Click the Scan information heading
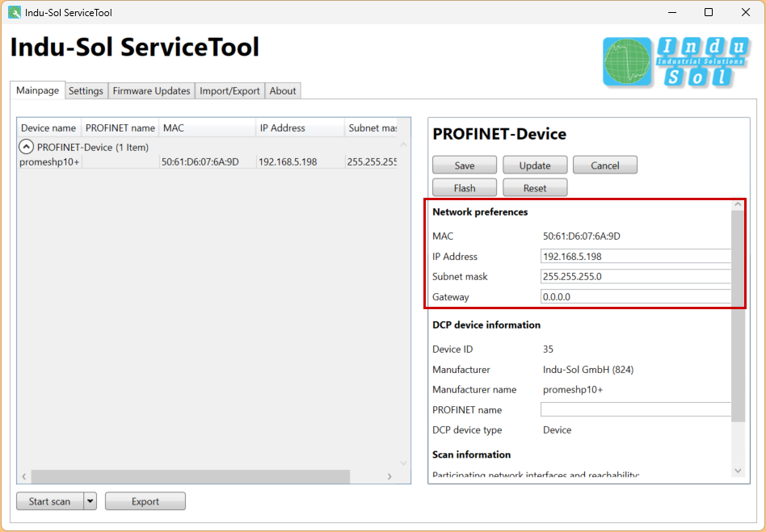 [471, 455]
